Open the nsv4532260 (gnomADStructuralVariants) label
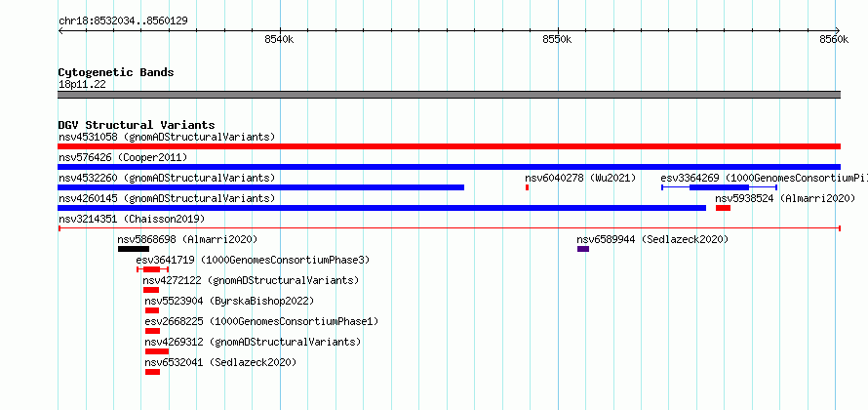The height and width of the screenshot is (410, 868). click(167, 178)
